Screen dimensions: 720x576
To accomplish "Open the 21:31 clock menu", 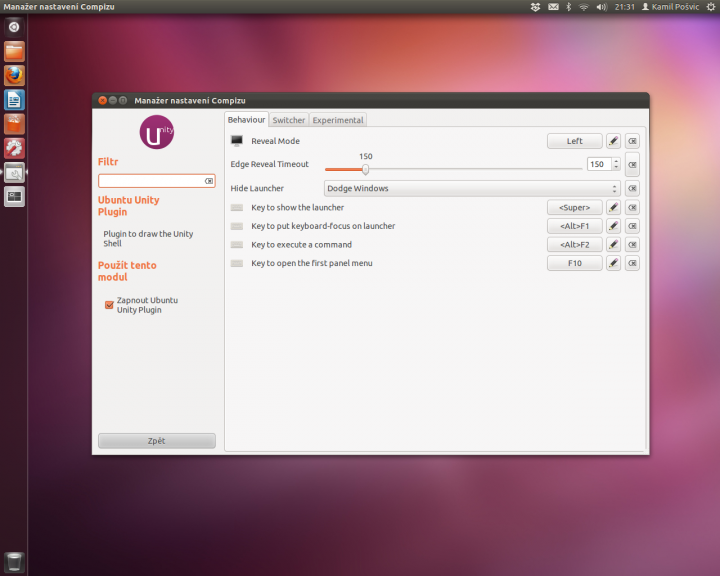I will [x=624, y=7].
